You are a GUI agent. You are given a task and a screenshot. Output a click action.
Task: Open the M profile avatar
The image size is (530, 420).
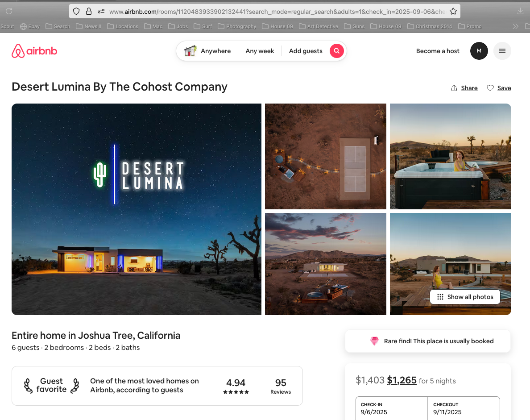[x=479, y=51]
